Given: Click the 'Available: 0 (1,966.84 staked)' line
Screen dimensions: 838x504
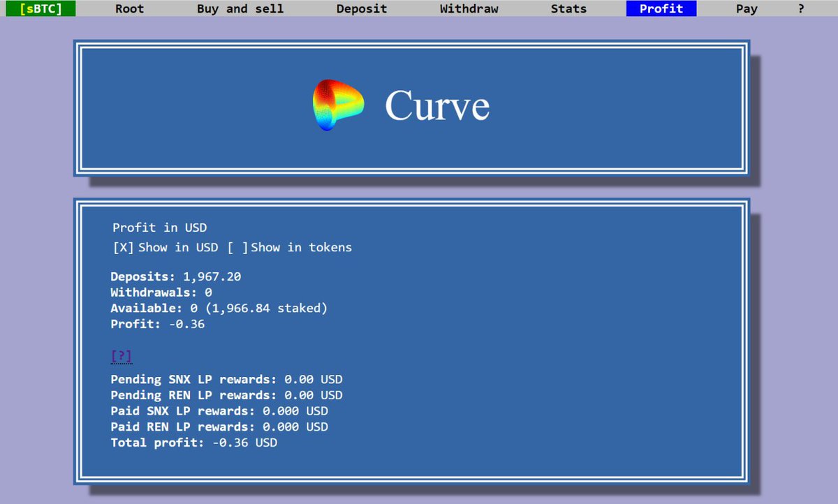Looking at the screenshot, I should point(219,308).
